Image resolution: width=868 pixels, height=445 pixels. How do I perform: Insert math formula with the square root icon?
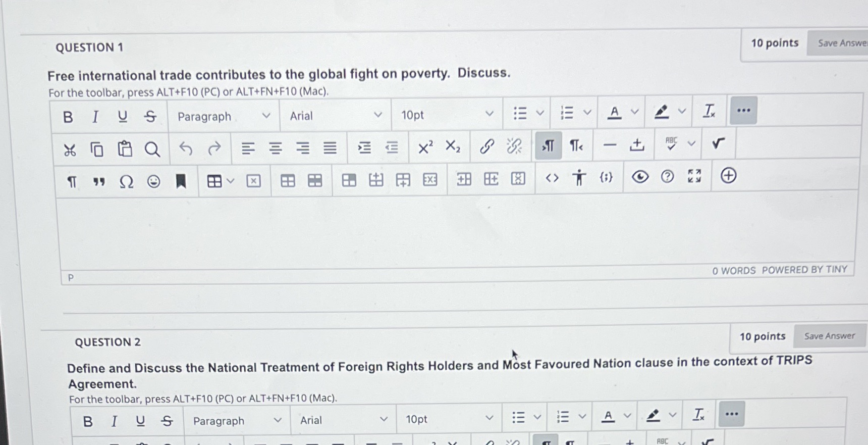pyautogui.click(x=718, y=144)
